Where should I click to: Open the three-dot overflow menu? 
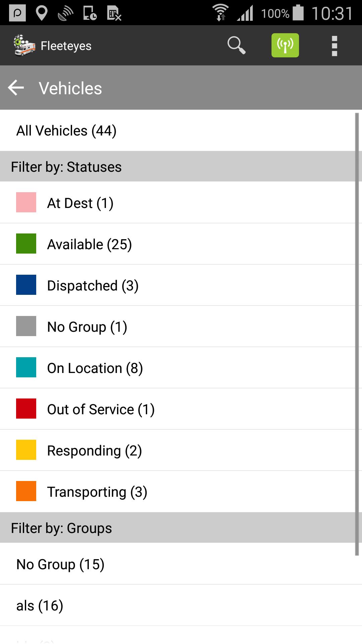pyautogui.click(x=334, y=46)
